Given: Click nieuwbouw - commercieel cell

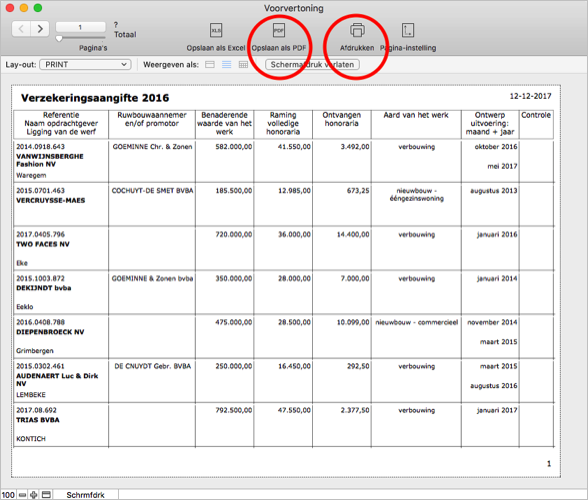Looking at the screenshot, I should (x=417, y=322).
